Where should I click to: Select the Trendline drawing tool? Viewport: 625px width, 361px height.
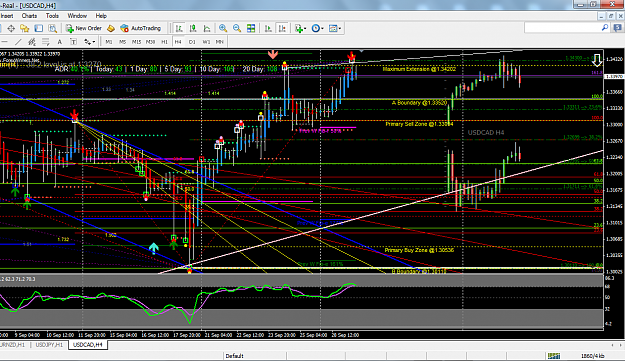click(18, 41)
